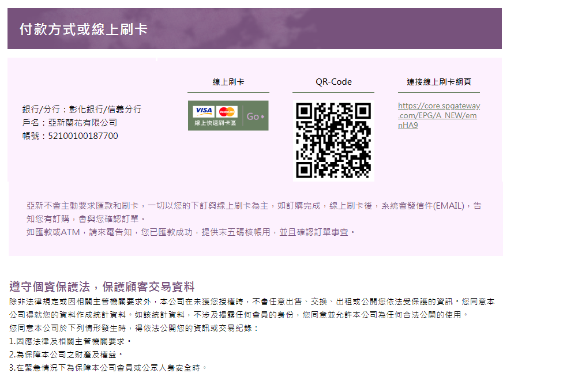The height and width of the screenshot is (392, 578).
Task: Click item 3 about emergency personal safety
Action: [108, 368]
